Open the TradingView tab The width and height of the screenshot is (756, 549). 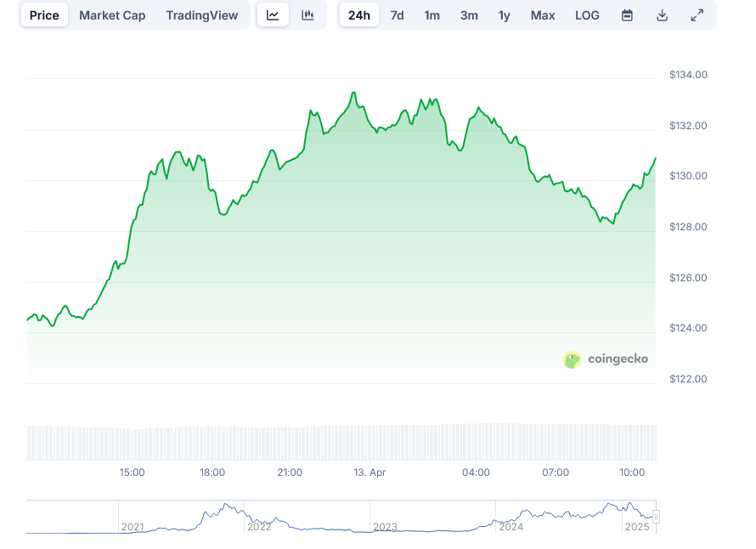click(202, 15)
